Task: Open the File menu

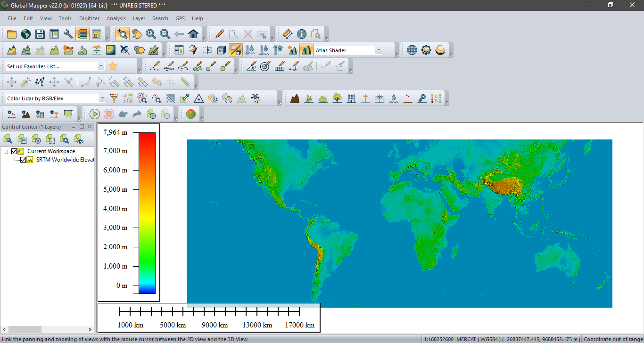Action: click(x=12, y=18)
